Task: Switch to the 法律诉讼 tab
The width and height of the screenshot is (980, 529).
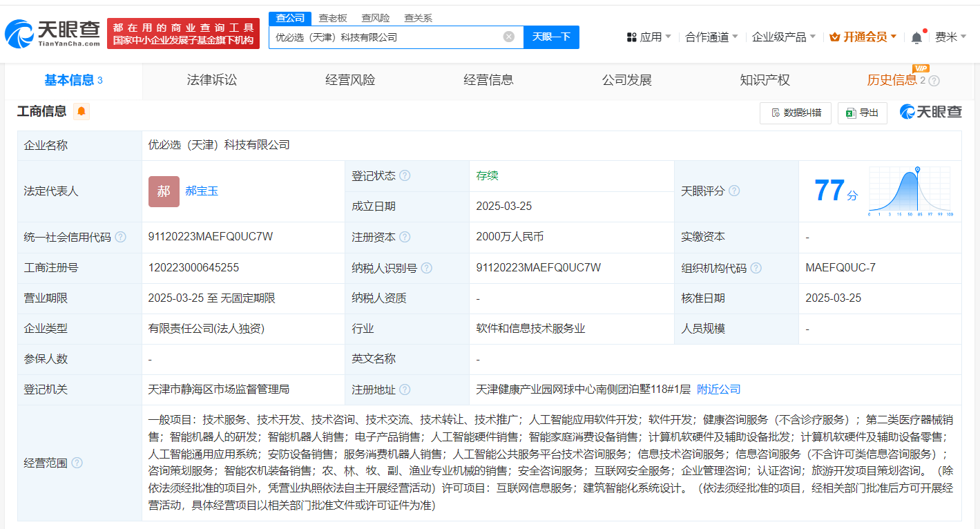Action: coord(211,80)
